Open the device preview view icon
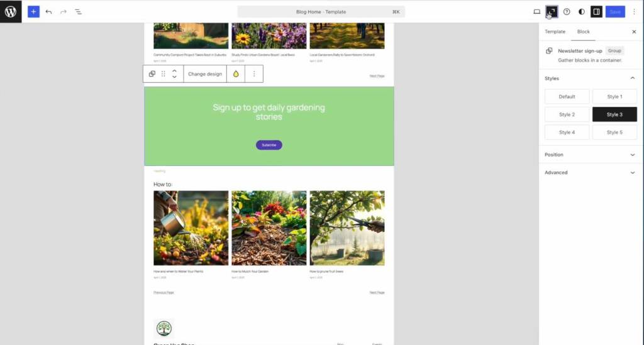The width and height of the screenshot is (644, 345). 537,11
